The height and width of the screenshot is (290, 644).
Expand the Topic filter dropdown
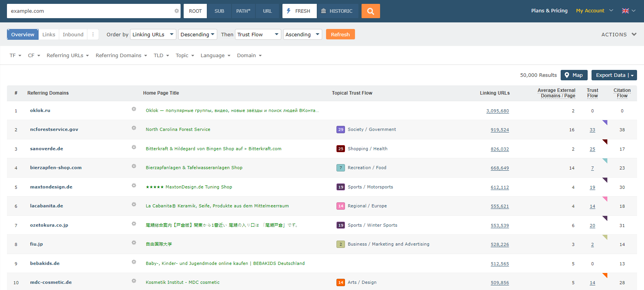pyautogui.click(x=185, y=56)
